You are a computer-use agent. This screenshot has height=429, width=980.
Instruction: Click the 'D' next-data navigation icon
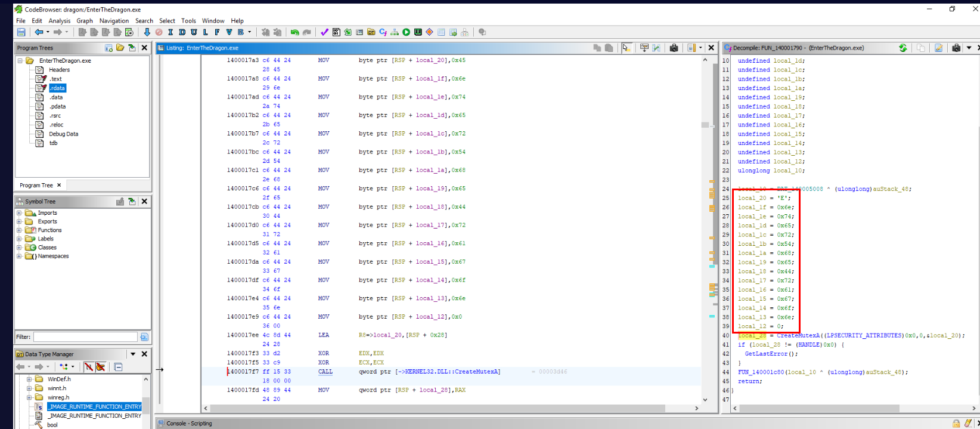[182, 32]
